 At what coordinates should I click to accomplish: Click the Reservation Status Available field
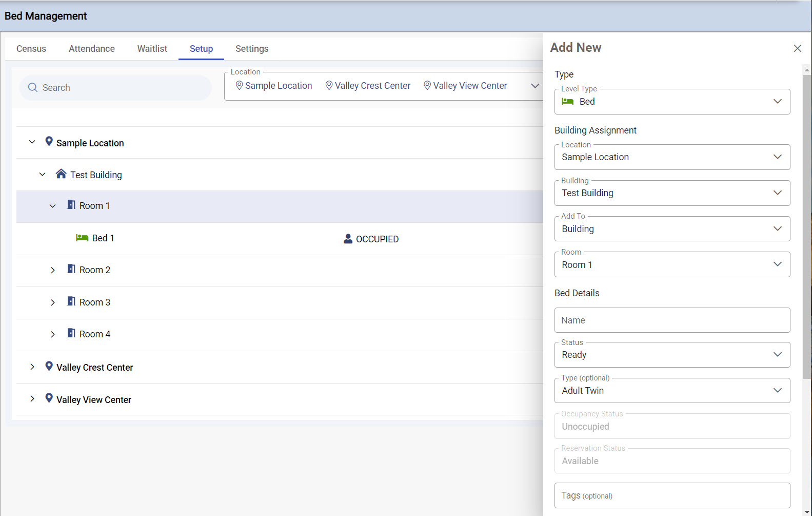tap(672, 461)
